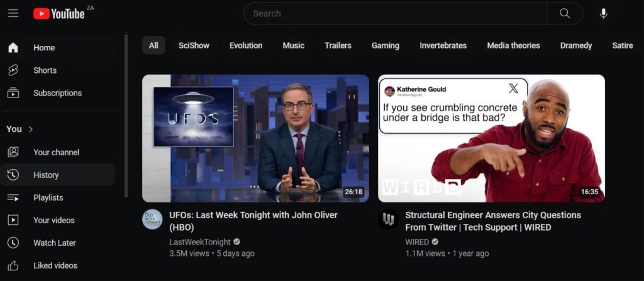Image resolution: width=644 pixels, height=281 pixels.
Task: Click the sidebar vertical scrollbar
Action: coord(126,113)
